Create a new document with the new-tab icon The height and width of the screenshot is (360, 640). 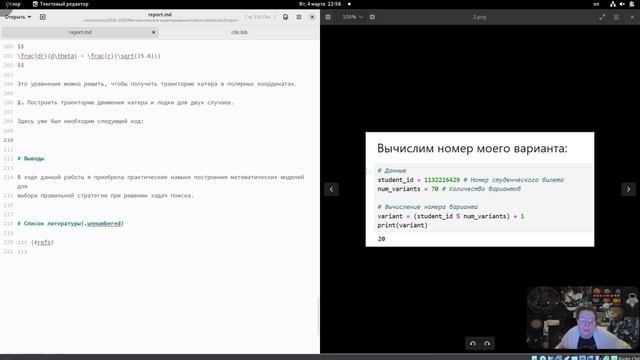click(x=42, y=17)
